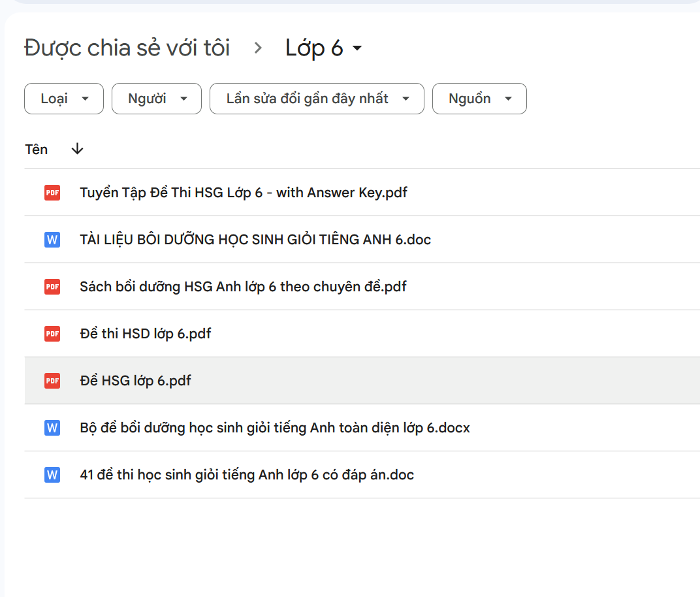
Task: Go back to Được chia sẻ với tôi
Action: tap(127, 48)
